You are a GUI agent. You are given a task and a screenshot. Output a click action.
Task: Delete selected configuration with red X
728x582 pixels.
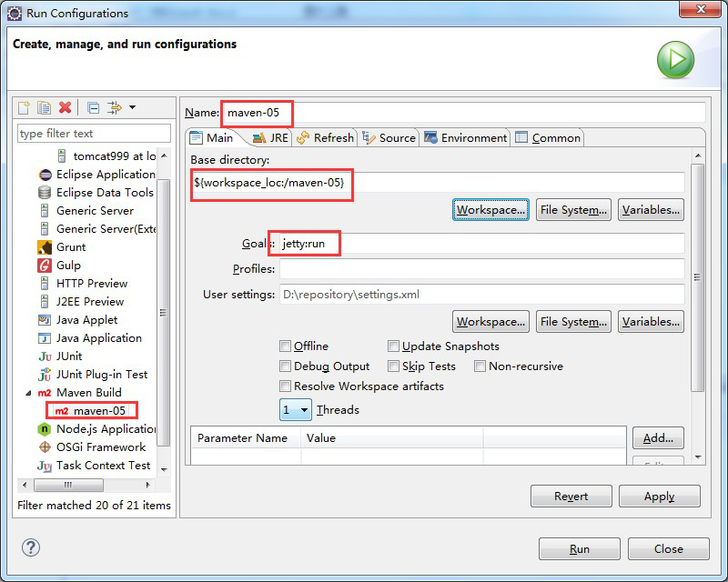[65, 108]
